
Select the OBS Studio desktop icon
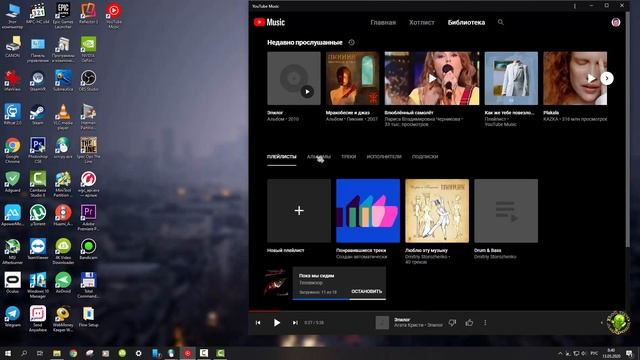[88, 80]
